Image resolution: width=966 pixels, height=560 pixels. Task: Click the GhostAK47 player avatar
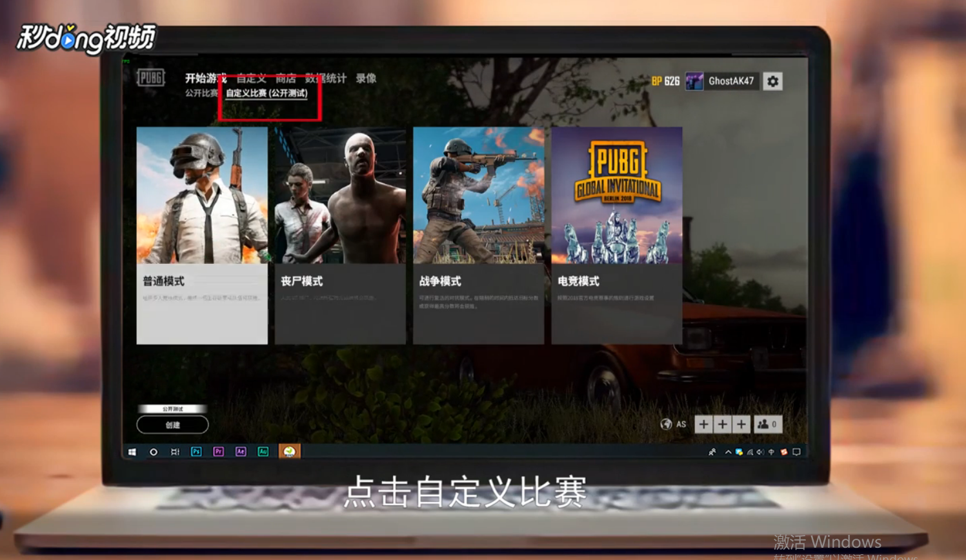[x=694, y=81]
